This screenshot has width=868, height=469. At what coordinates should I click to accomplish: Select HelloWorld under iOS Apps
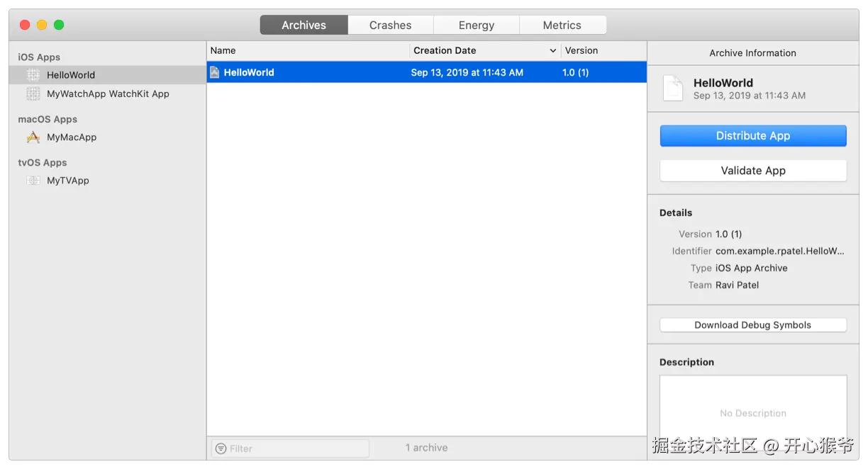pos(108,75)
